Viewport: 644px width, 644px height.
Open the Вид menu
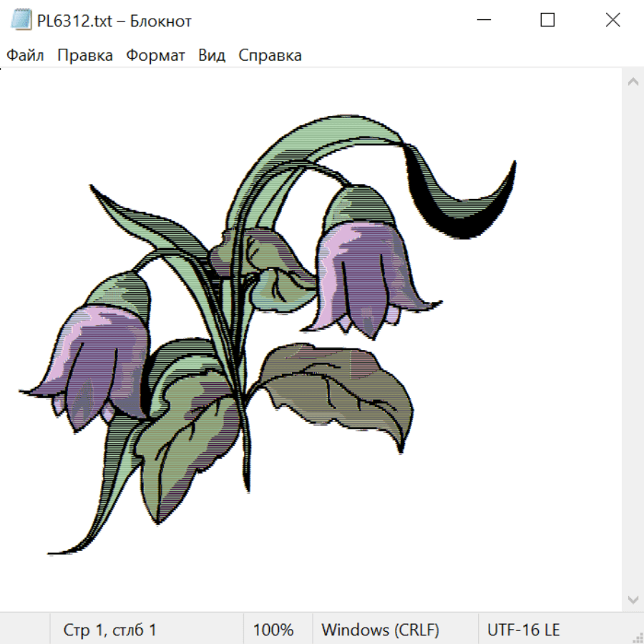[x=211, y=55]
